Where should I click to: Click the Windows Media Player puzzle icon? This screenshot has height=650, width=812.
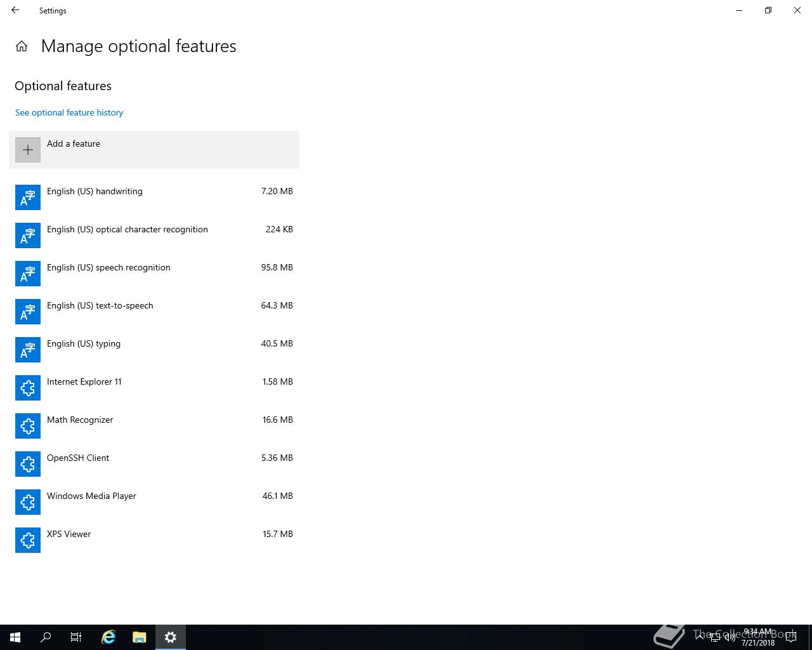28,502
